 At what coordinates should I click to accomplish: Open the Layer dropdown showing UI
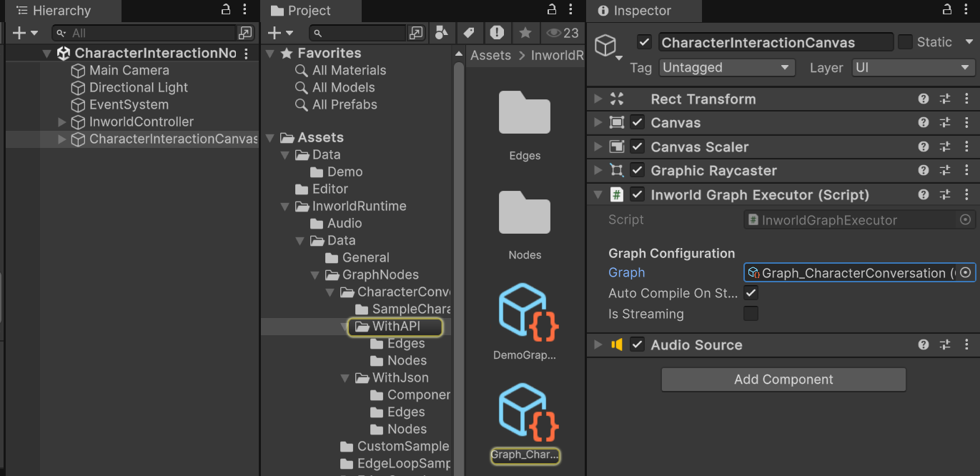[x=913, y=67]
